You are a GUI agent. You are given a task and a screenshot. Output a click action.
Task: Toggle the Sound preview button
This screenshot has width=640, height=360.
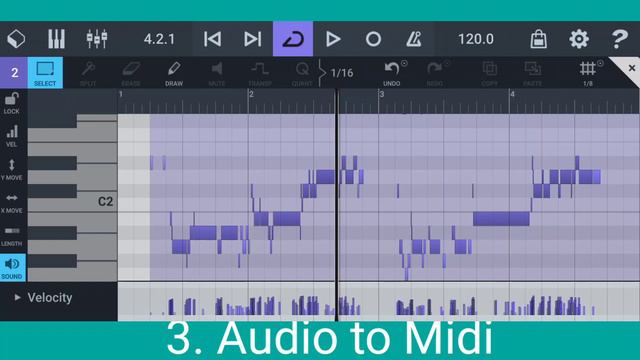(x=13, y=268)
